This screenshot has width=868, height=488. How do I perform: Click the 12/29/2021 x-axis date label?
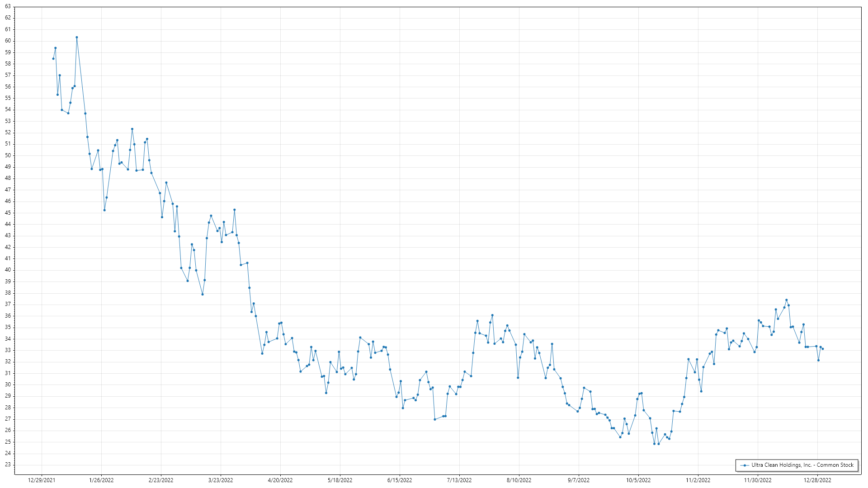[x=42, y=480]
